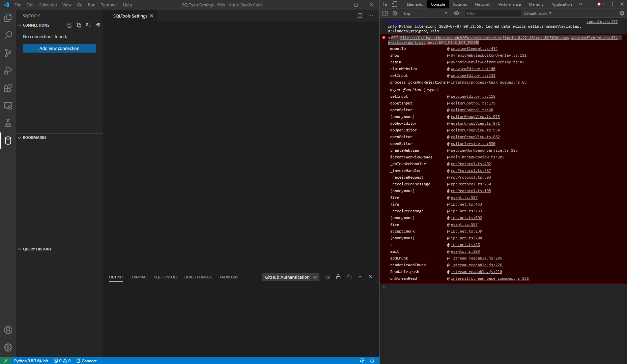Select the Testing flask sidebar icon
The height and width of the screenshot is (364, 627).
tap(8, 123)
